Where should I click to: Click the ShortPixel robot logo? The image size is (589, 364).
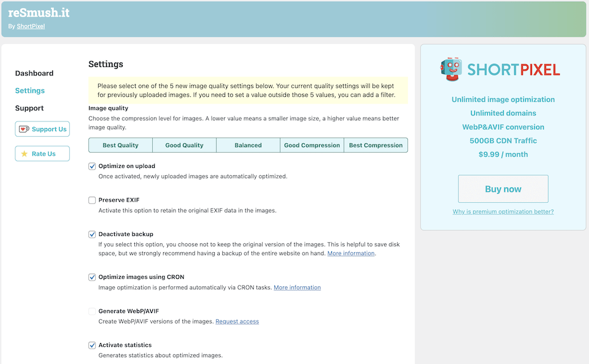451,69
